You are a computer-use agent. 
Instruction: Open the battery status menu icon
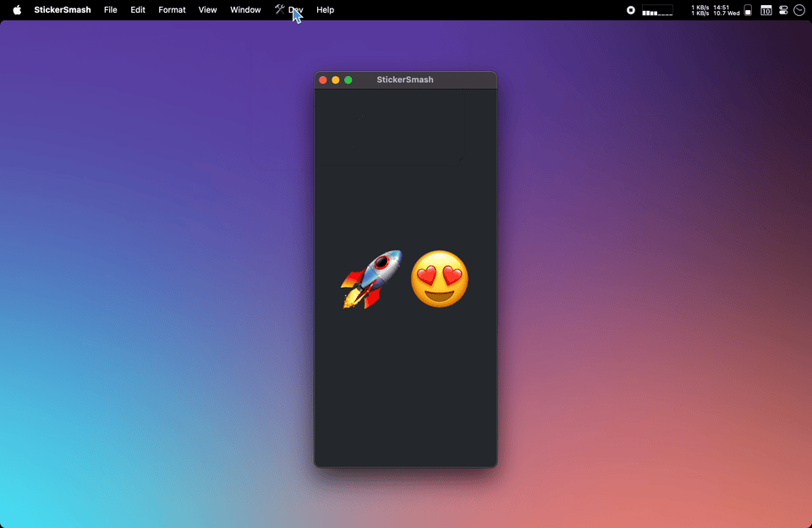click(748, 10)
